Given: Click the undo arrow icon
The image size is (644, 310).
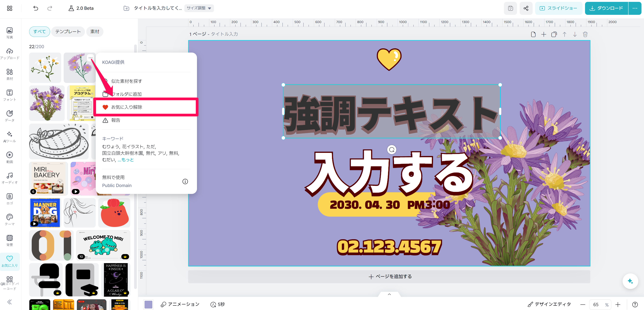Looking at the screenshot, I should tap(36, 8).
